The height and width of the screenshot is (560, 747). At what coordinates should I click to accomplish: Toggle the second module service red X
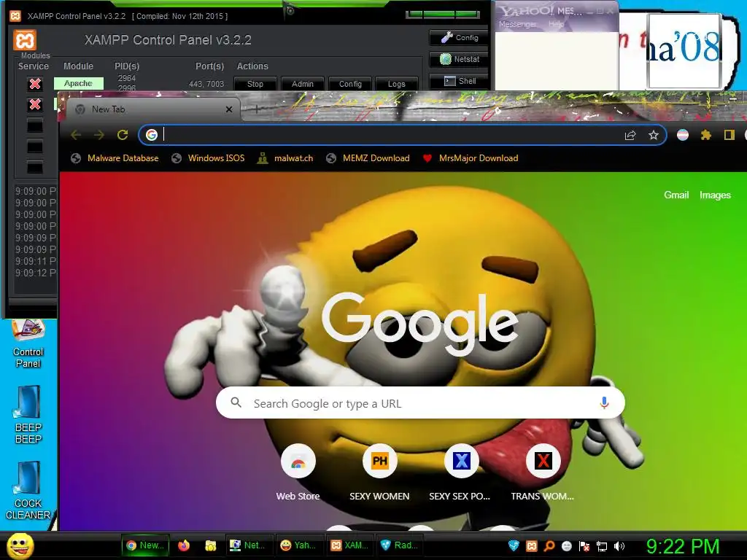[x=35, y=104]
